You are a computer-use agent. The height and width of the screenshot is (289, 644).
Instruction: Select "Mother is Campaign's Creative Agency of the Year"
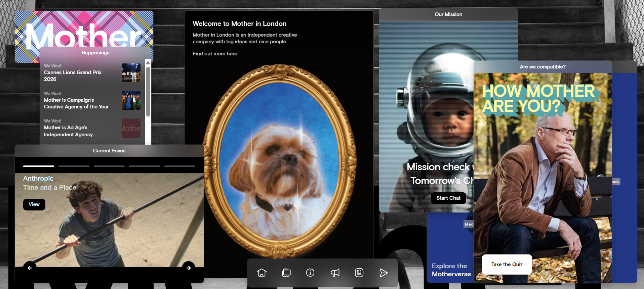pos(76,103)
